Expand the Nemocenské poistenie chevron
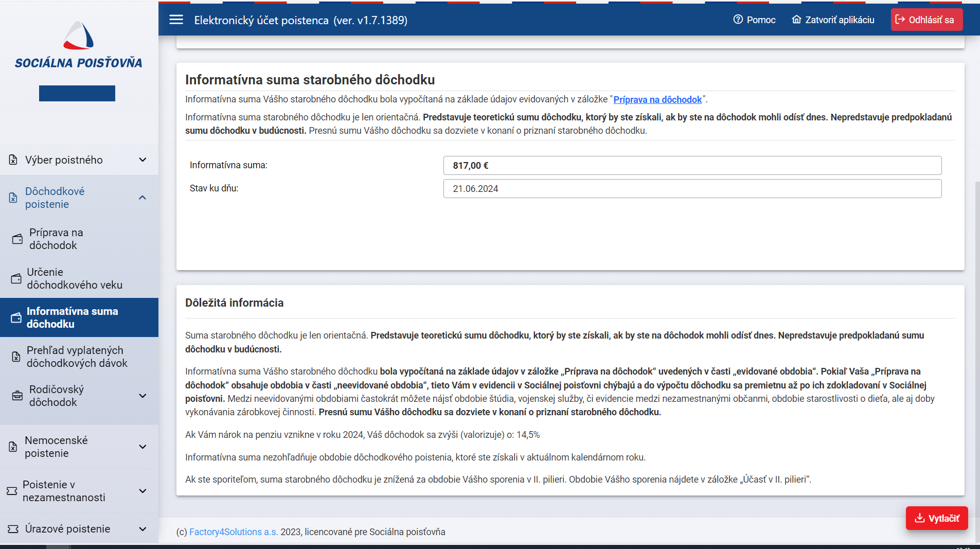This screenshot has height=549, width=980. [142, 447]
